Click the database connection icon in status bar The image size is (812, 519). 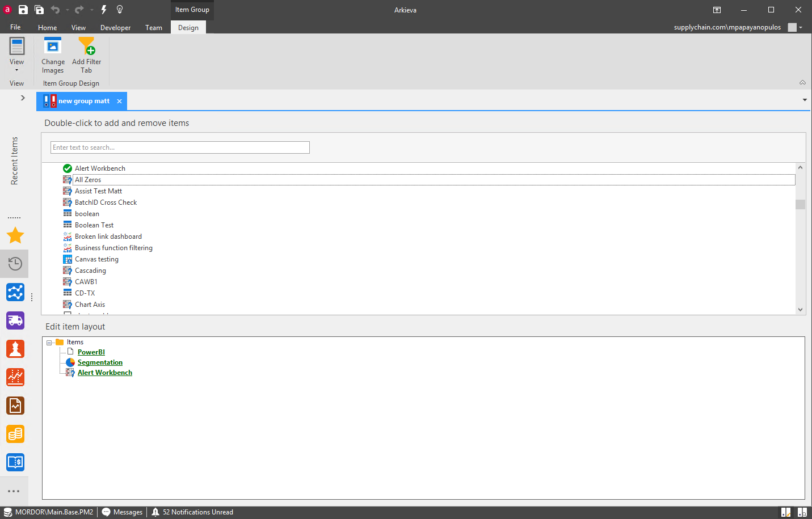(x=7, y=512)
